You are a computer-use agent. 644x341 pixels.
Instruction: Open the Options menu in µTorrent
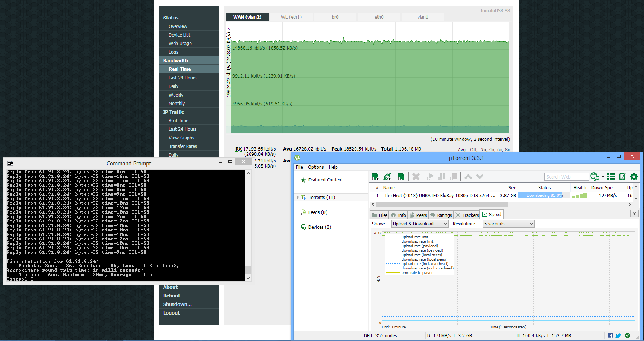point(315,167)
